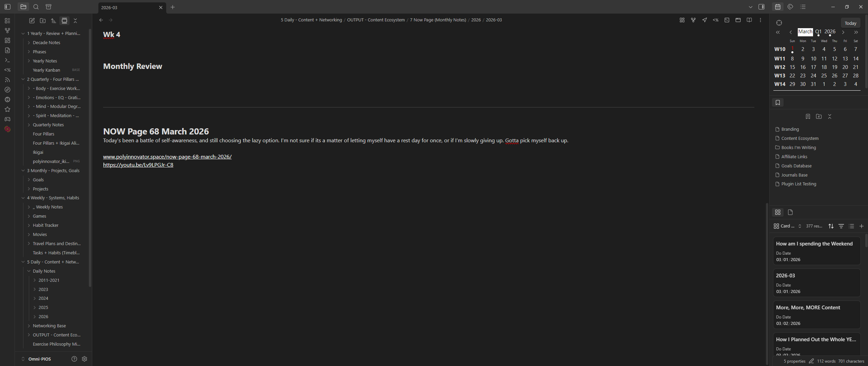The height and width of the screenshot is (366, 868).
Task: Open the search icon in the top bar
Action: tap(36, 7)
